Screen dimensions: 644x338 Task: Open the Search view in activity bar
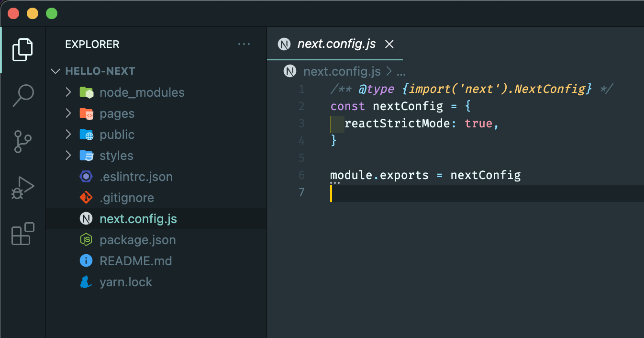[22, 95]
